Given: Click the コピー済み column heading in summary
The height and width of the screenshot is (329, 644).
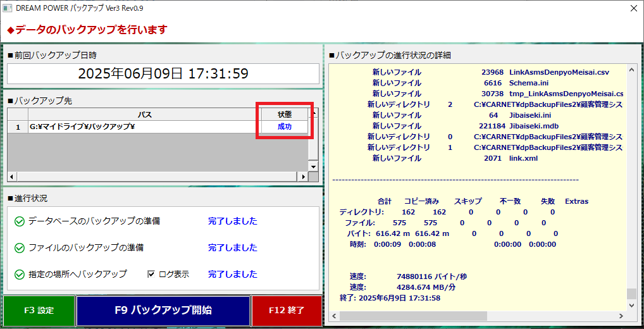Looking at the screenshot, I should coord(422,201).
